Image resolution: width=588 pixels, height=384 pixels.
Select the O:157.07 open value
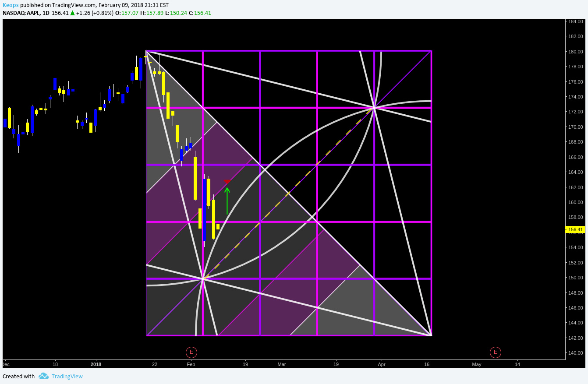[127, 13]
